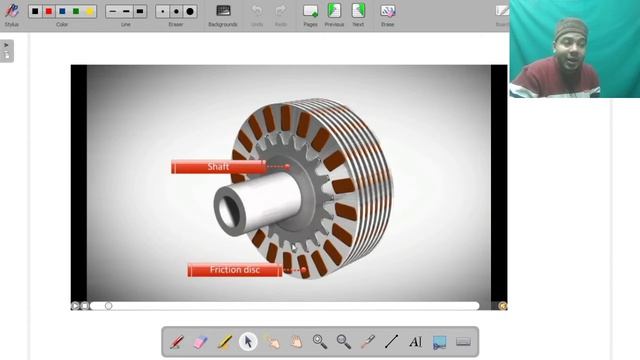Set the small eraser size
The height and width of the screenshot is (360, 640).
[x=162, y=11]
